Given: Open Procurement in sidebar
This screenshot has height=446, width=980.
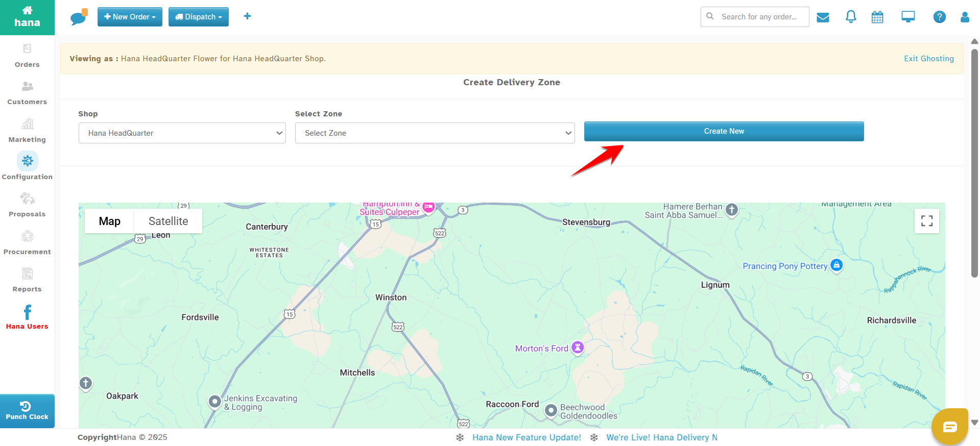Looking at the screenshot, I should pos(27,243).
